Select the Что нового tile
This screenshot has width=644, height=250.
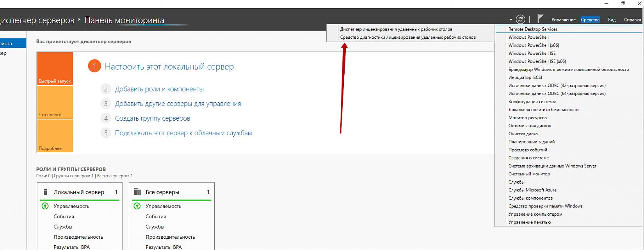tap(55, 103)
